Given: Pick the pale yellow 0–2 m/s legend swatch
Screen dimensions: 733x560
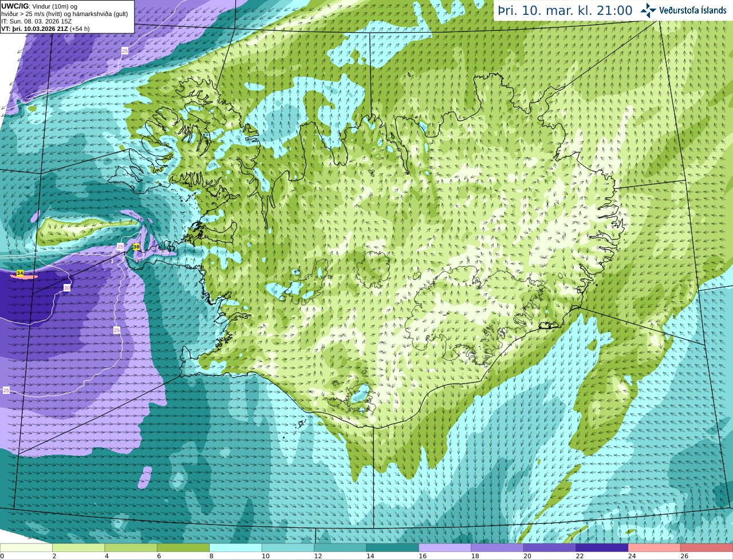Looking at the screenshot, I should tap(26, 547).
